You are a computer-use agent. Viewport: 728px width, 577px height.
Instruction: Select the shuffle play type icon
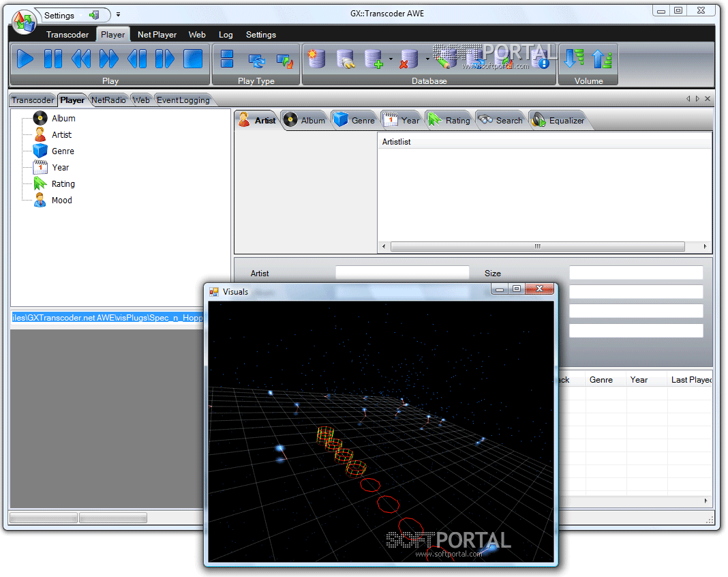click(285, 61)
